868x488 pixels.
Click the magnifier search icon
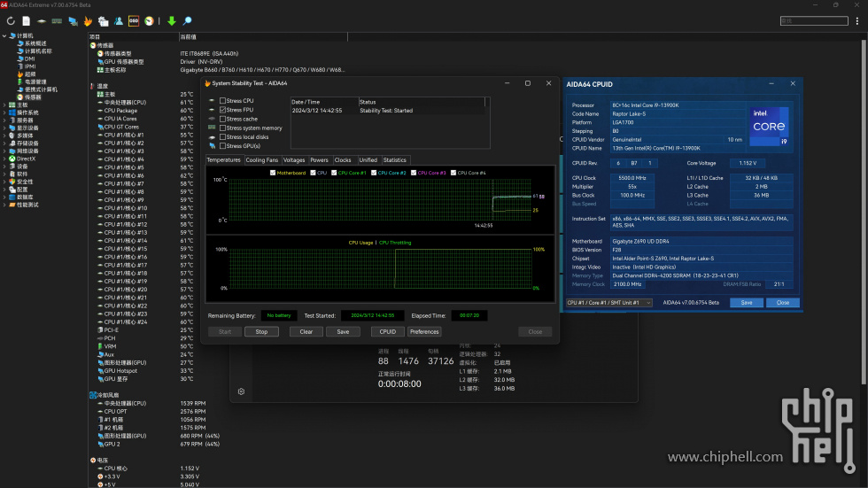tap(187, 21)
